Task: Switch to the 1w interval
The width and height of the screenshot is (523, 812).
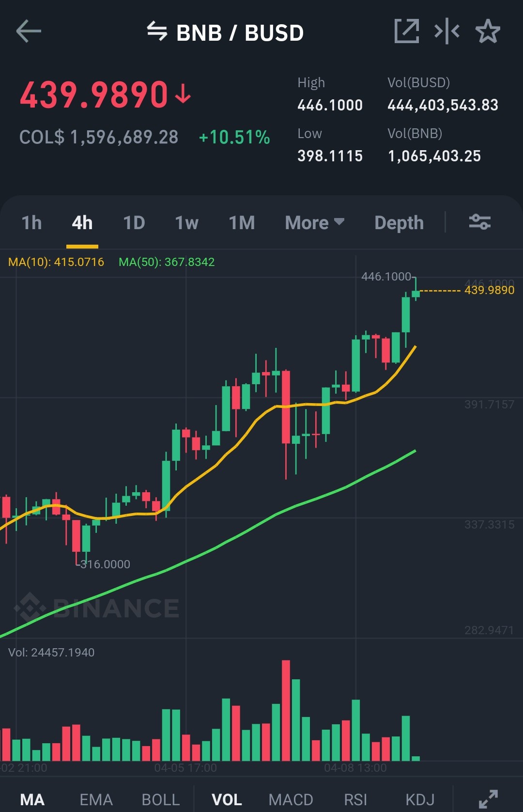Action: [x=187, y=223]
